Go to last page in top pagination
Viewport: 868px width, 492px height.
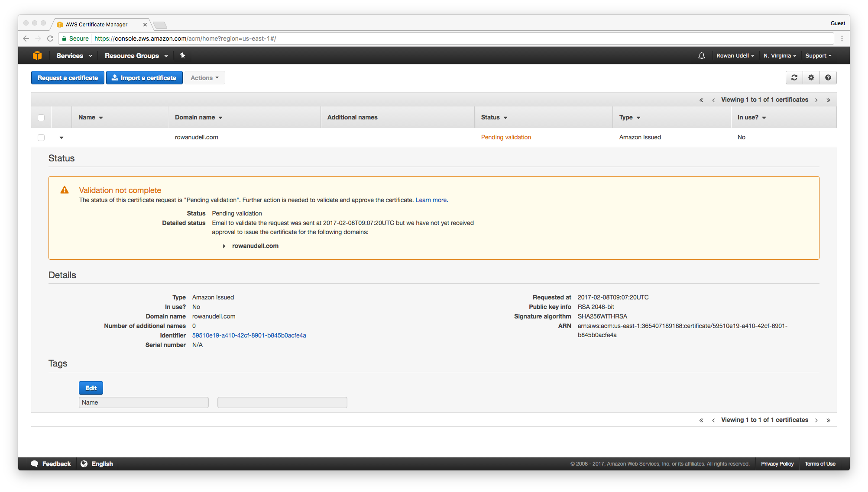coord(828,100)
